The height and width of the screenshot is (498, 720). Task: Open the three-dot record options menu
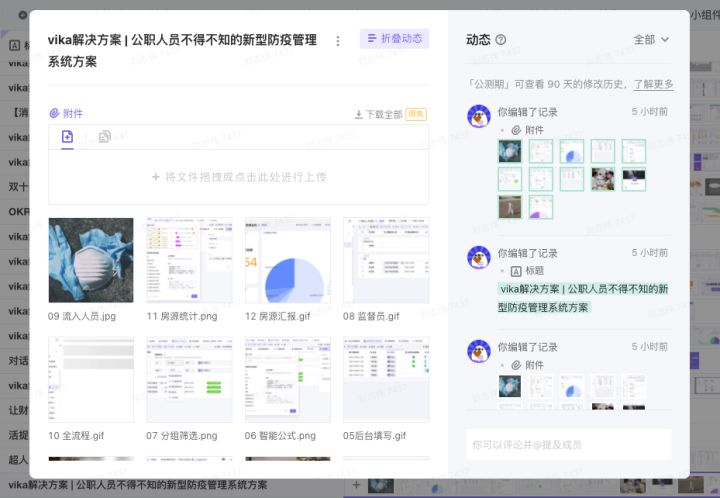(338, 41)
